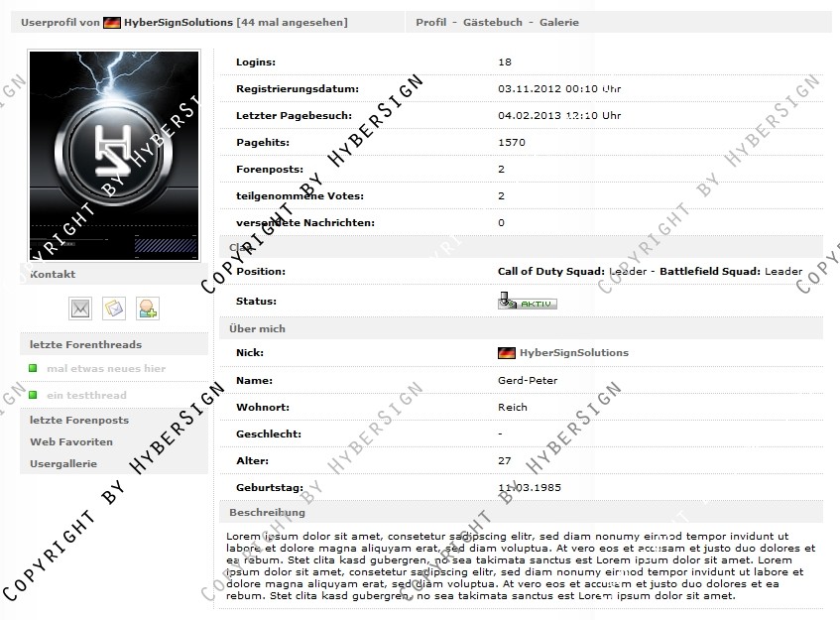Viewport: 840px width, 620px height.
Task: Click the 'Forenposts:' label
Action: (270, 170)
